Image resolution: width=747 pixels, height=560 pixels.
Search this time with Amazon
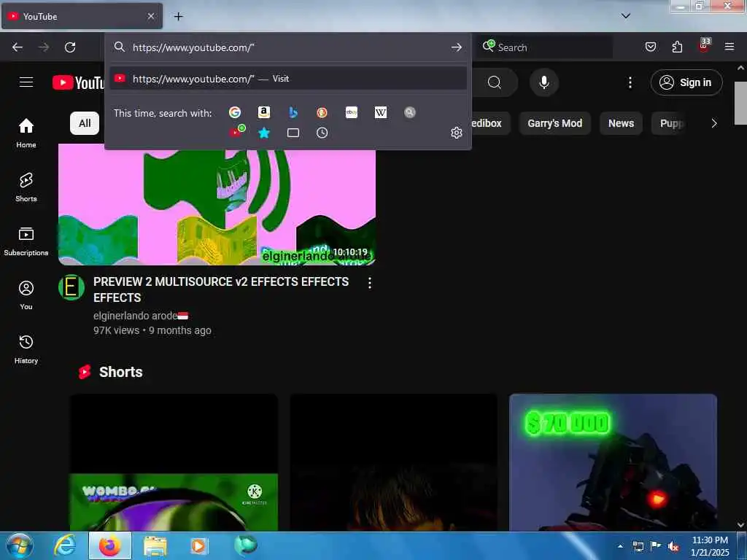pos(263,112)
